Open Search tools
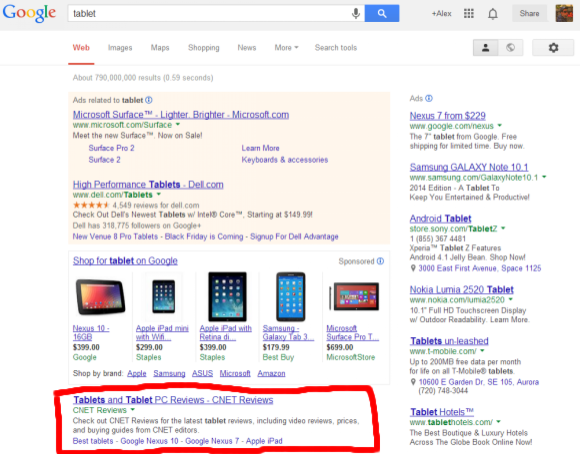This screenshot has width=580, height=454. coord(336,48)
